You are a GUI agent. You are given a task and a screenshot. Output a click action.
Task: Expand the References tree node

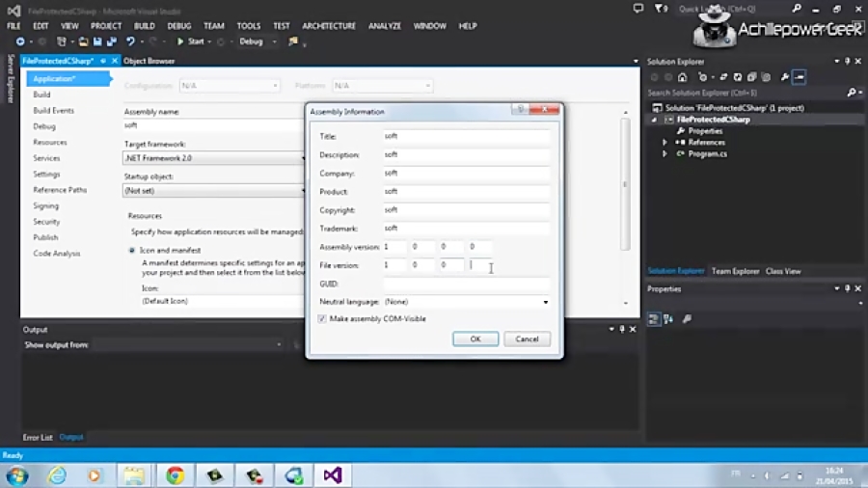665,142
